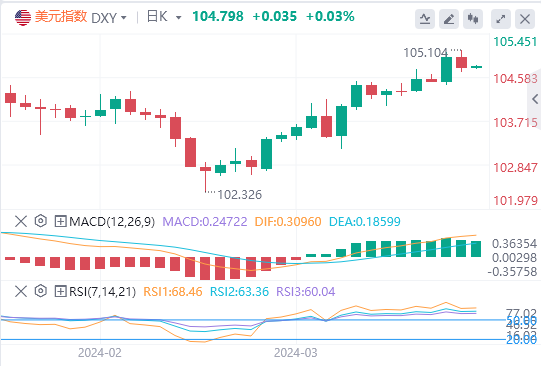Open the 日K timeframe dropdown

click(164, 17)
